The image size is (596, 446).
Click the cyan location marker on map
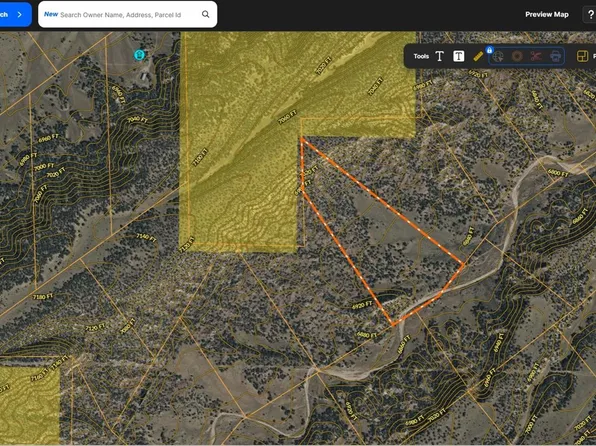coord(139,55)
